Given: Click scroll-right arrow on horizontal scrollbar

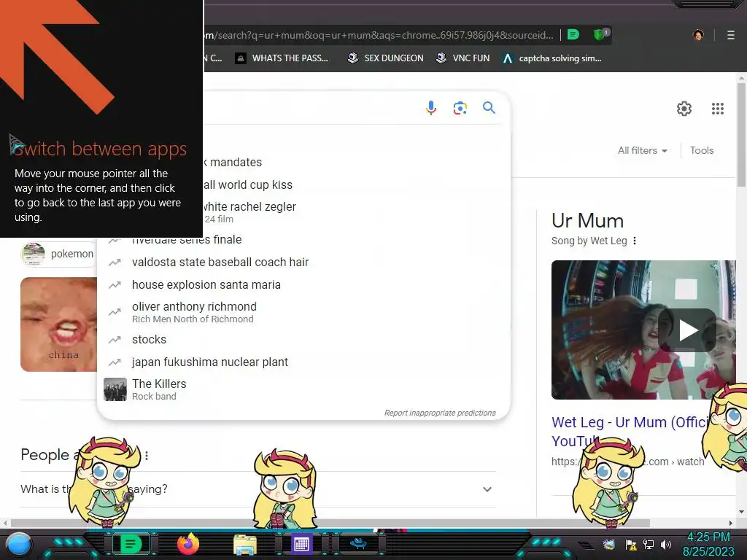Looking at the screenshot, I should pos(730,523).
